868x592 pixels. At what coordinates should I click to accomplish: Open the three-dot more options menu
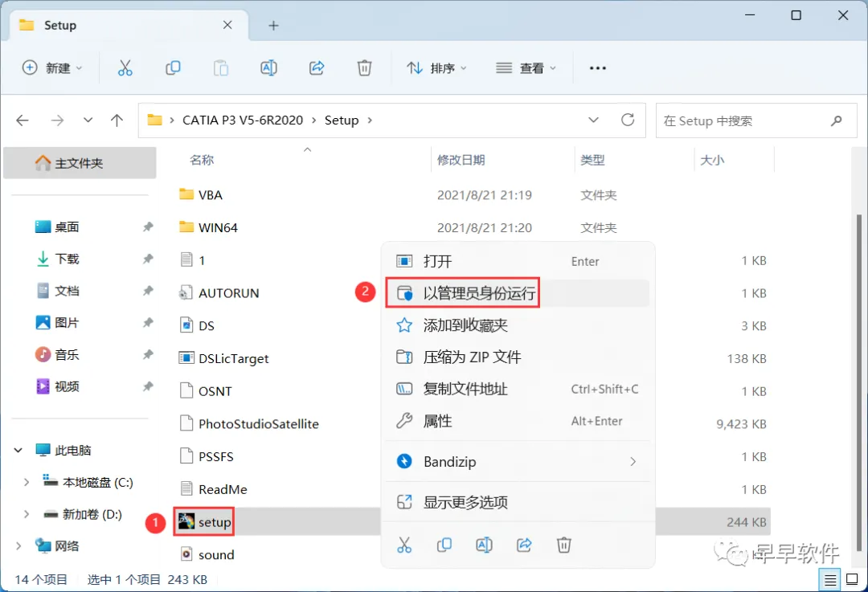coord(598,68)
